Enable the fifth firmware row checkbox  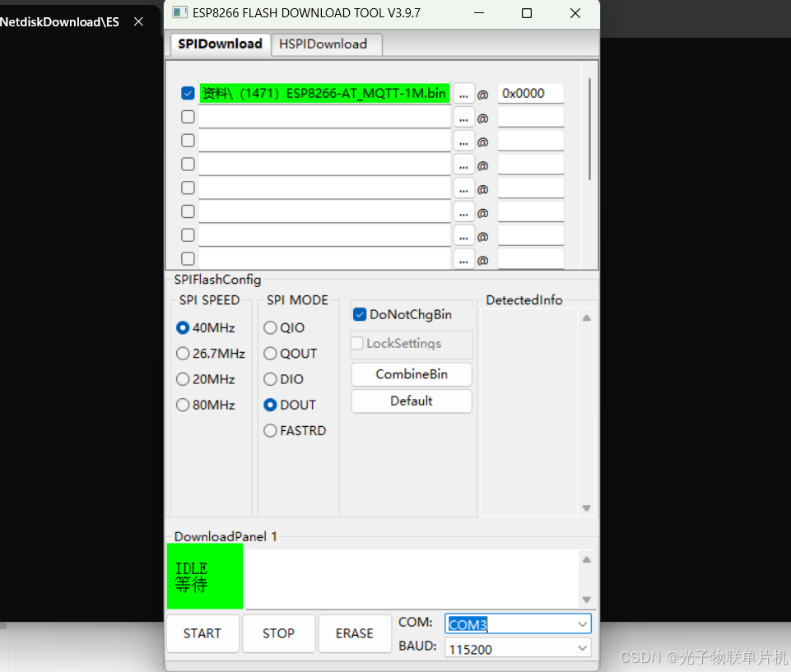click(188, 188)
